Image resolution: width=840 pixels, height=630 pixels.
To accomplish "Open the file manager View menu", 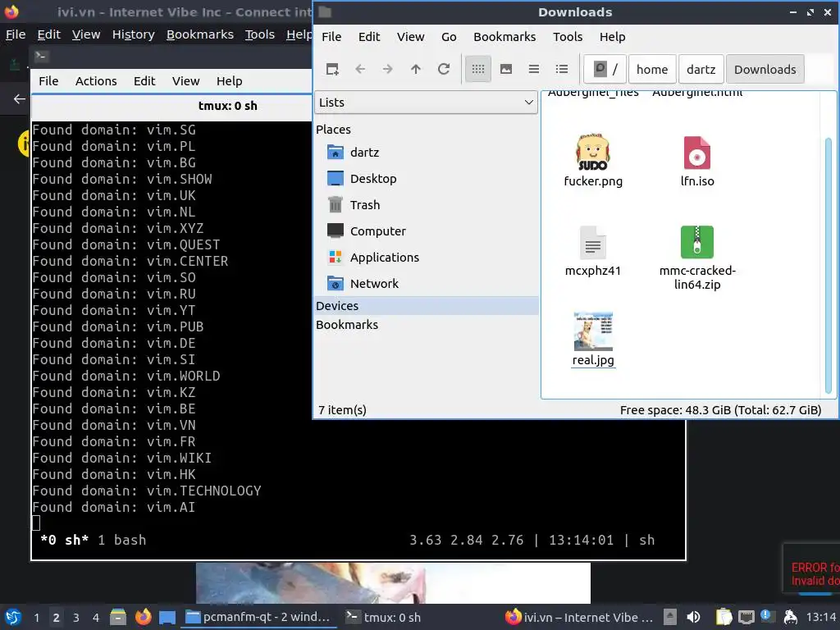I will pyautogui.click(x=410, y=36).
